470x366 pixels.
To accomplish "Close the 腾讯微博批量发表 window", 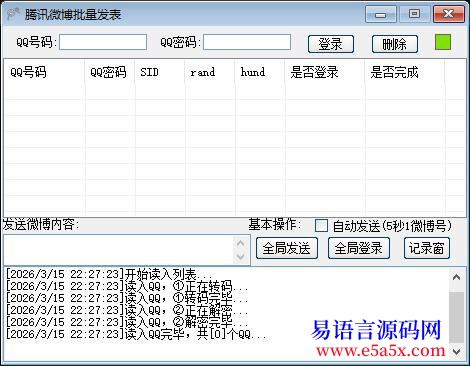I will [449, 14].
